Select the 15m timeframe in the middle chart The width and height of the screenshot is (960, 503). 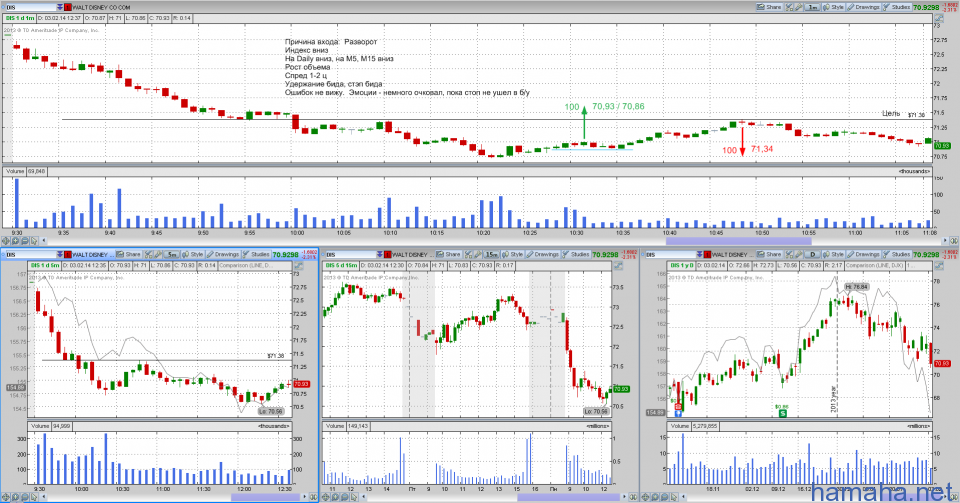pos(492,255)
